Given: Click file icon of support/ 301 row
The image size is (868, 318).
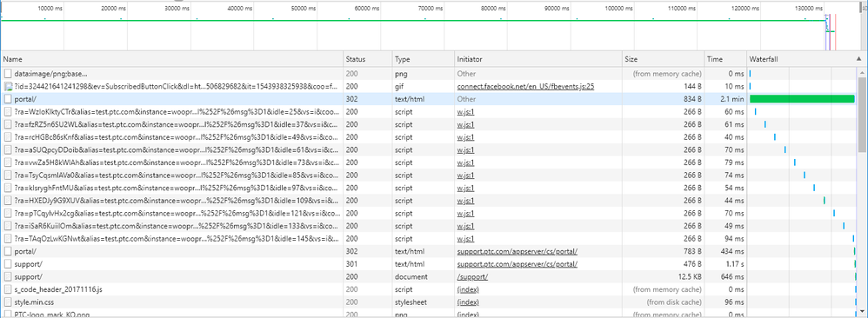Looking at the screenshot, I should 8,264.
